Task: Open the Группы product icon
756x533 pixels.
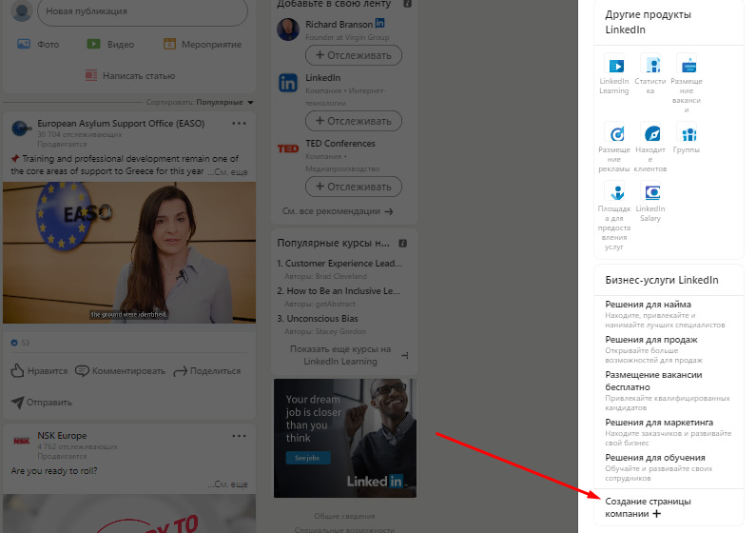Action: (687, 133)
